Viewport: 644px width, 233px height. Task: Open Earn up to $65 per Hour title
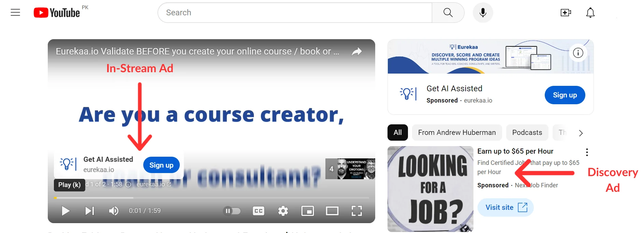pos(515,151)
